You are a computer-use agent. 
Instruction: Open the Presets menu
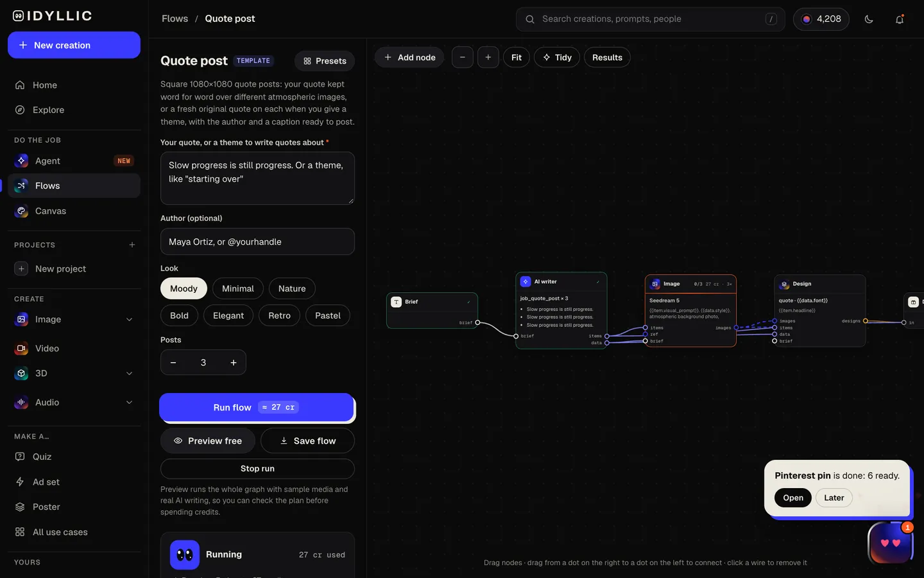coord(325,61)
